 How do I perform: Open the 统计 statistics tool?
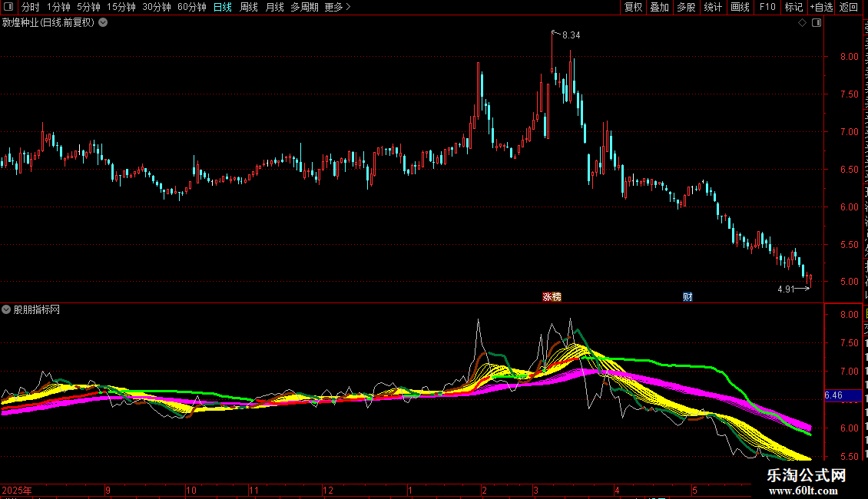pos(712,7)
